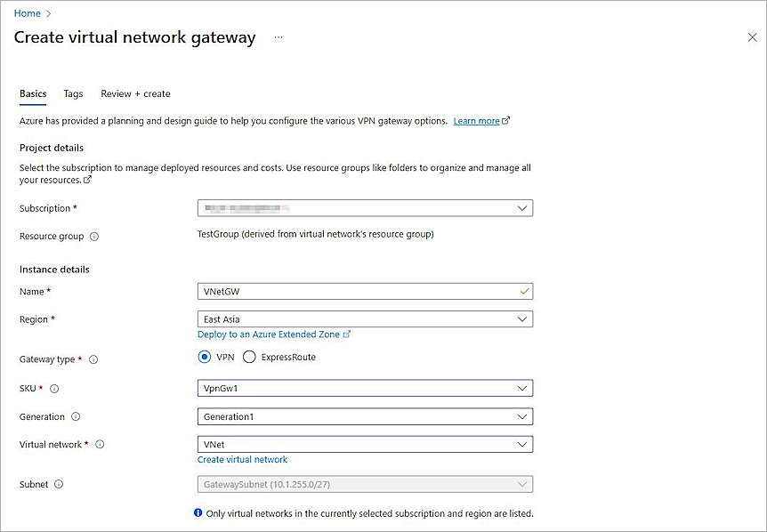Click the Learn more link
The width and height of the screenshot is (767, 532).
pyautogui.click(x=476, y=120)
